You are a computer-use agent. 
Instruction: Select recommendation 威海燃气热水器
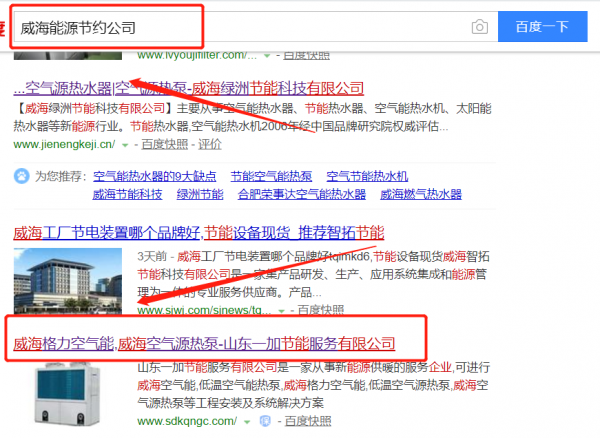pyautogui.click(x=418, y=194)
